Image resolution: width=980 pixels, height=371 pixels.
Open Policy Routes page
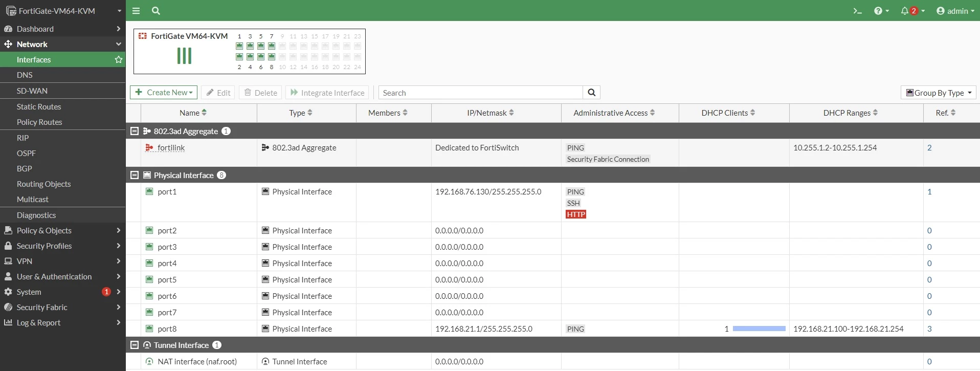point(63,122)
